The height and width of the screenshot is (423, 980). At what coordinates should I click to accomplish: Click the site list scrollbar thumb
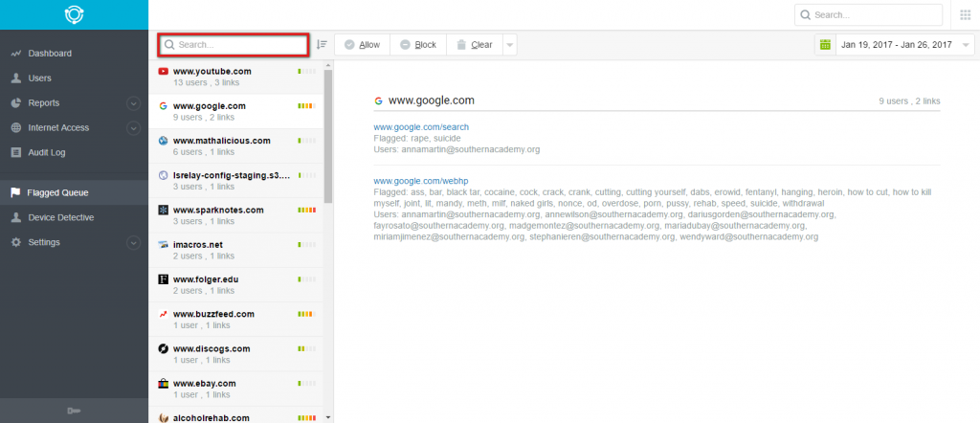pos(328,136)
